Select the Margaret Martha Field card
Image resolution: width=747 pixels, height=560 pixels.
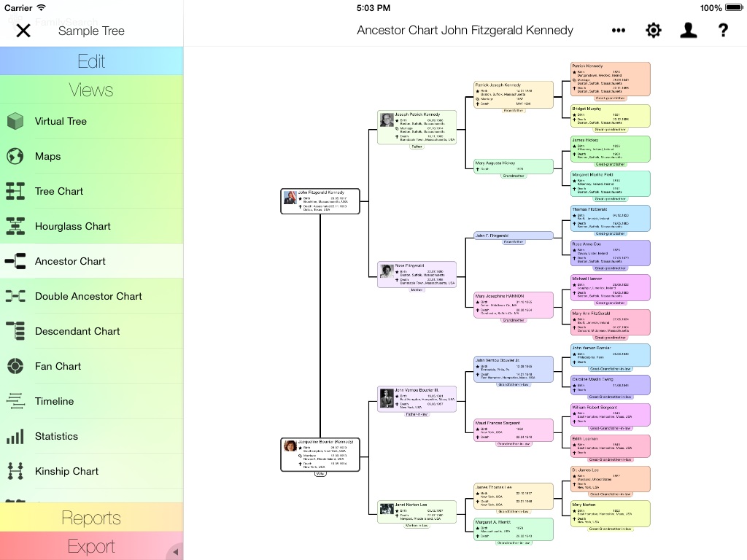611,184
